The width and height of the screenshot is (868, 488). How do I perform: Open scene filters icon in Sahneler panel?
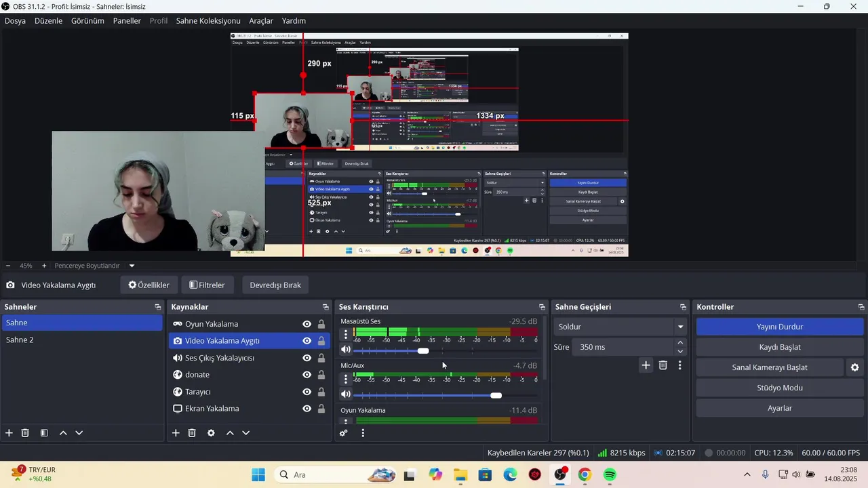pyautogui.click(x=44, y=432)
